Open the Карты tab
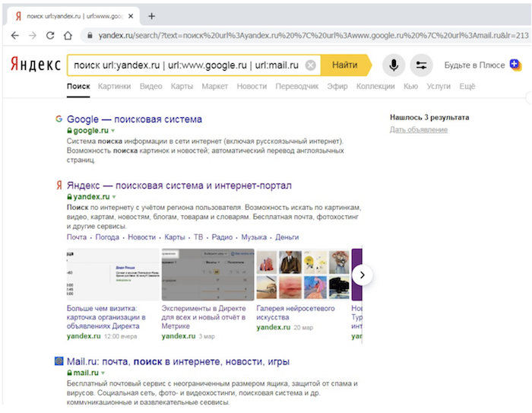The height and width of the screenshot is (413, 532). (x=182, y=86)
